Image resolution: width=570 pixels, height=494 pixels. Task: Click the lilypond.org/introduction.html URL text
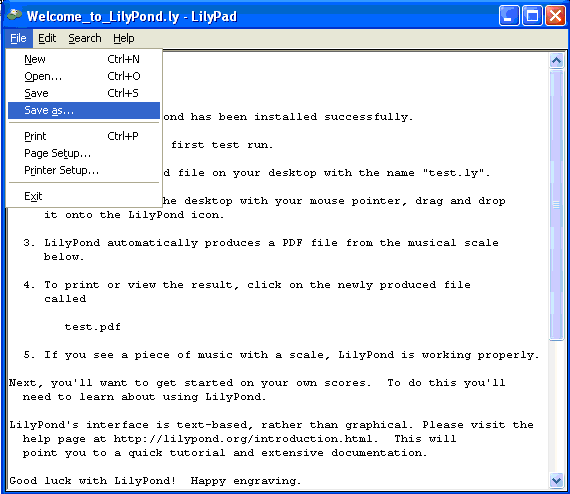coord(243,439)
